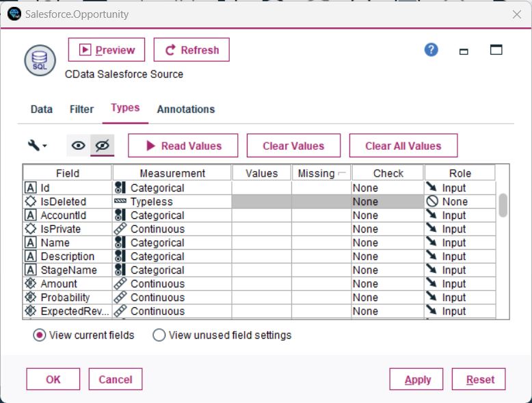The width and height of the screenshot is (532, 403).
Task: Click the Continuous ruler icon for Amount
Action: (120, 284)
